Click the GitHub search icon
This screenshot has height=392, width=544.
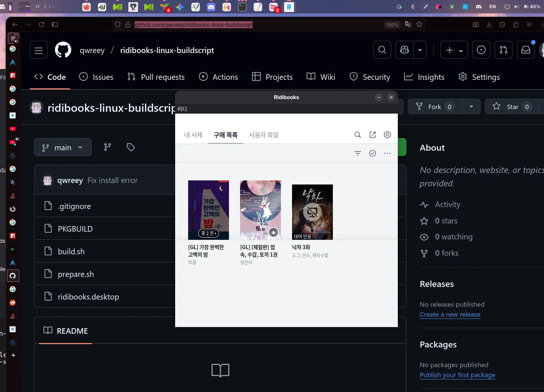pos(382,50)
